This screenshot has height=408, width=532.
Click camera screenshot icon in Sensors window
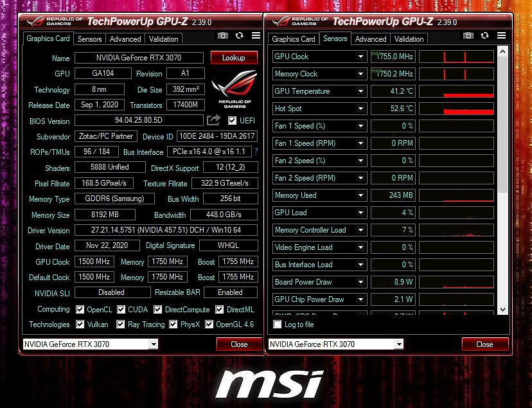click(468, 35)
